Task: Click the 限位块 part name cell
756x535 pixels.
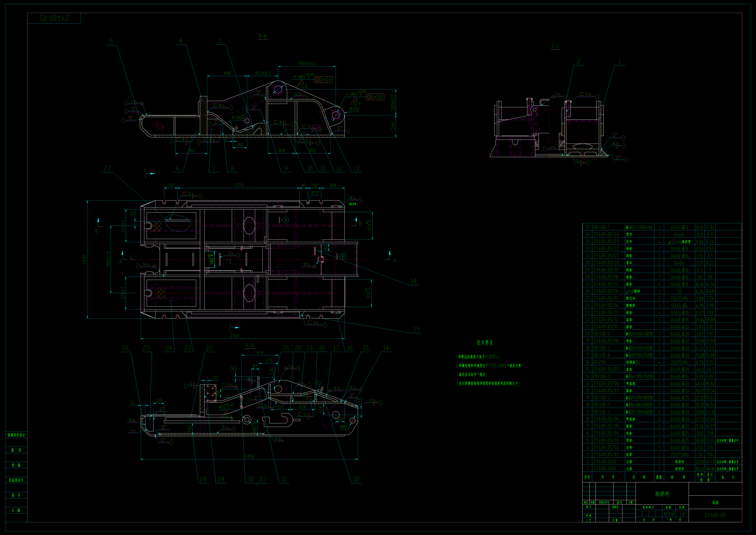Action: pos(631,298)
